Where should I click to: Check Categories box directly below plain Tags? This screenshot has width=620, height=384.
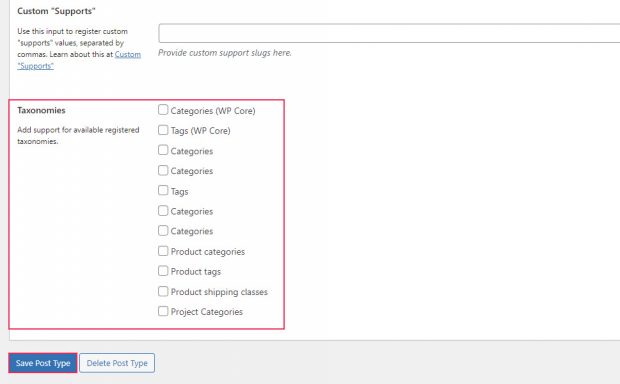[163, 211]
